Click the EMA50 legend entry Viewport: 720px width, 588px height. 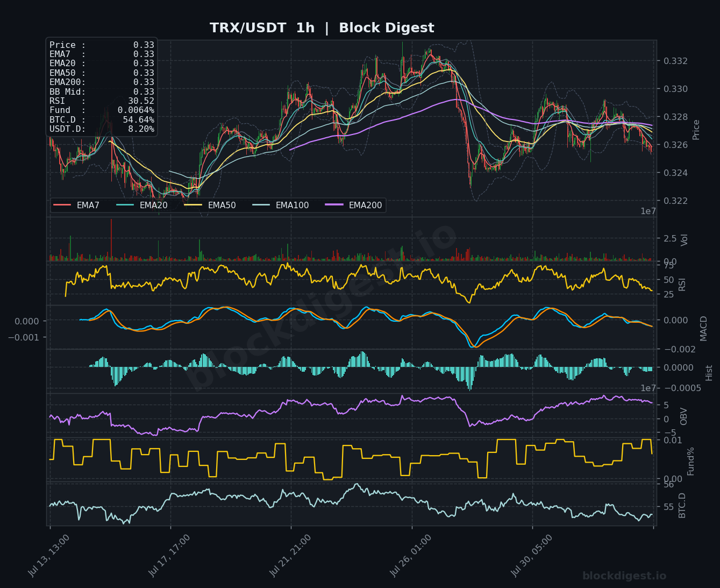pos(210,206)
